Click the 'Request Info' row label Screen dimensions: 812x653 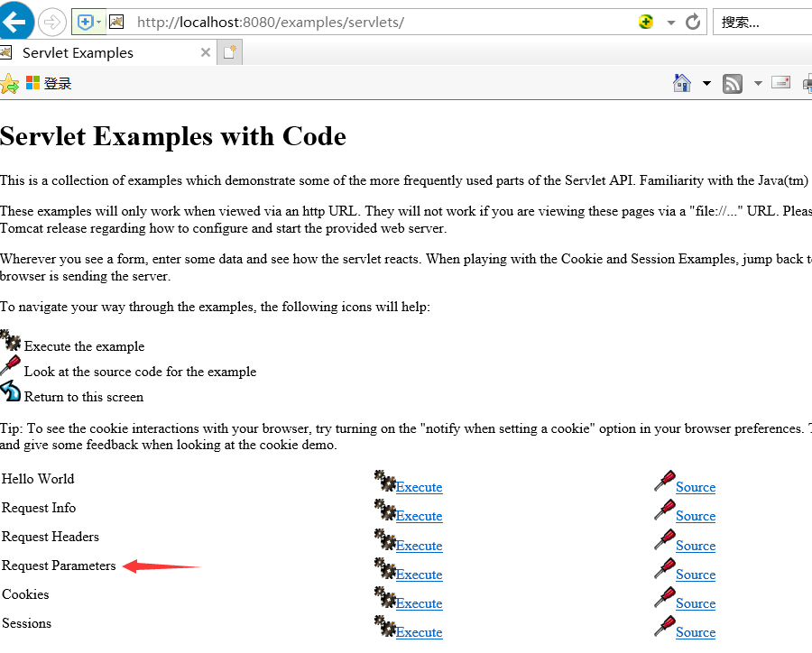point(39,508)
